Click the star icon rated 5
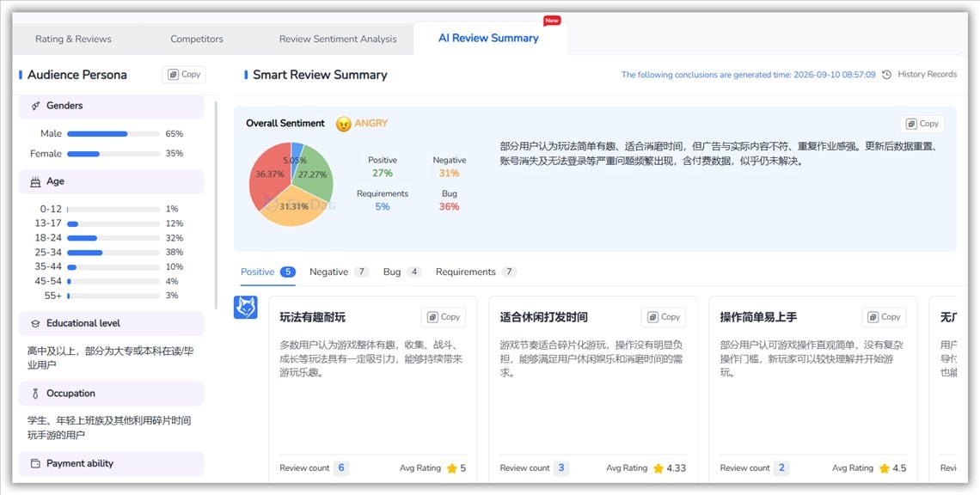Image resolution: width=980 pixels, height=495 pixels. (x=452, y=468)
